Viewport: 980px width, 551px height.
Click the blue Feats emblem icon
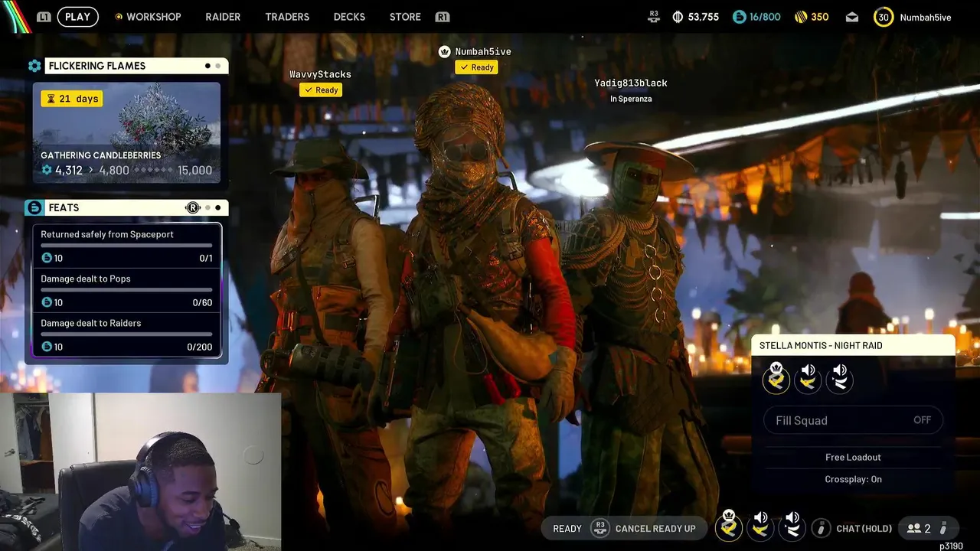tap(34, 207)
